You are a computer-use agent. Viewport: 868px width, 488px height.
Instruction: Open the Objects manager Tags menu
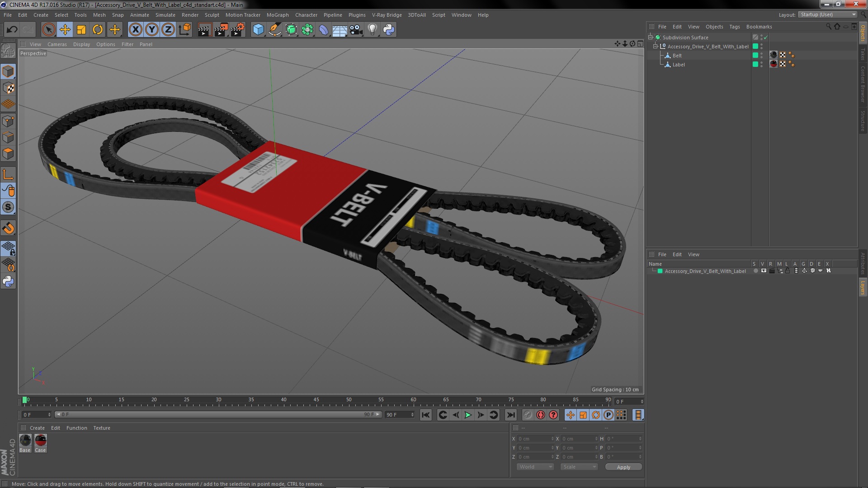734,27
